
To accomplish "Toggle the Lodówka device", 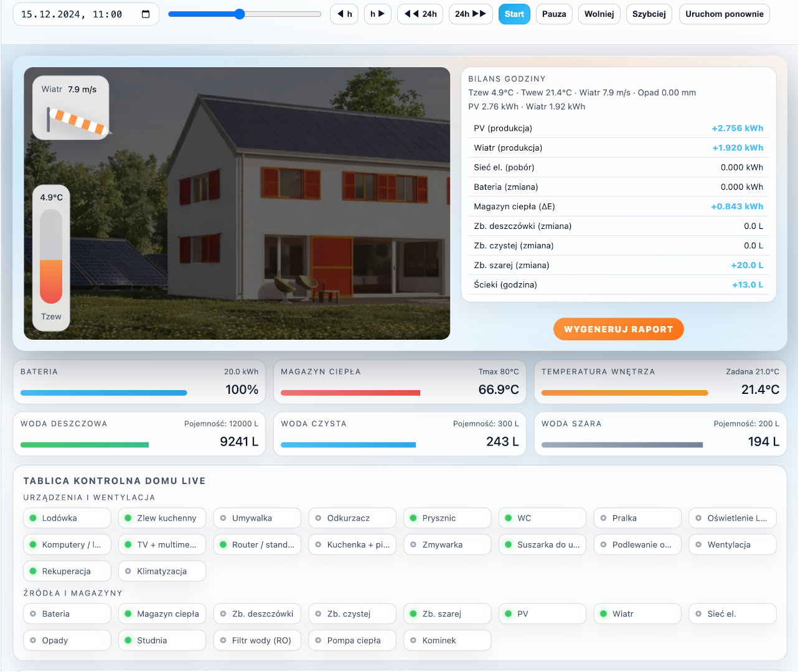I will [x=67, y=518].
